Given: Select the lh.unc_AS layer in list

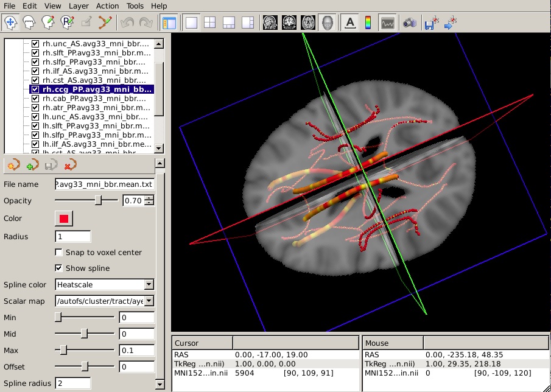Looking at the screenshot, I should click(94, 117).
